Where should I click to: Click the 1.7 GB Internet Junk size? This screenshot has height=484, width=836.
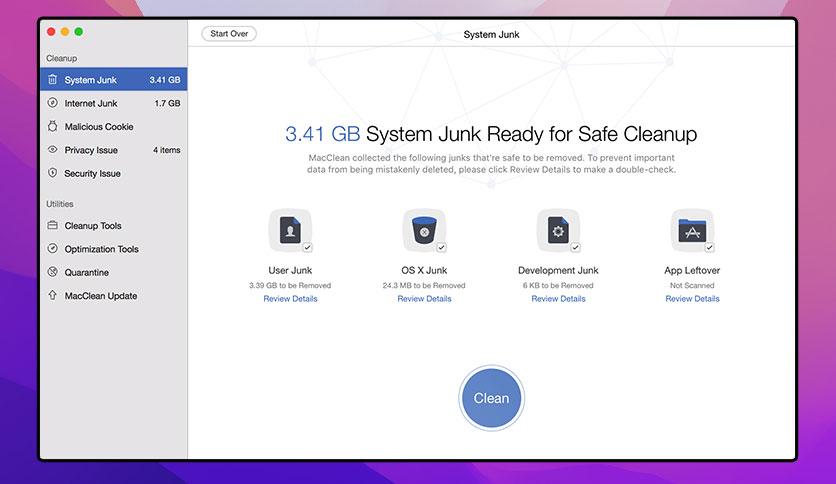(167, 103)
